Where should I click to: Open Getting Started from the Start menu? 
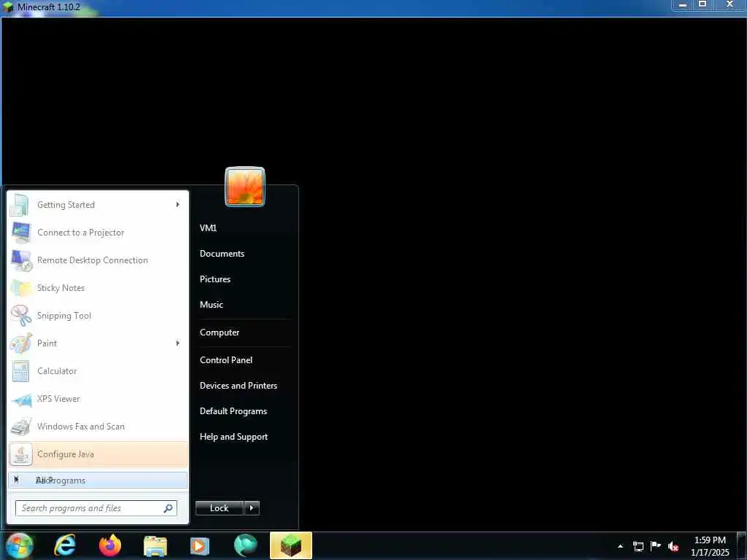[98, 205]
